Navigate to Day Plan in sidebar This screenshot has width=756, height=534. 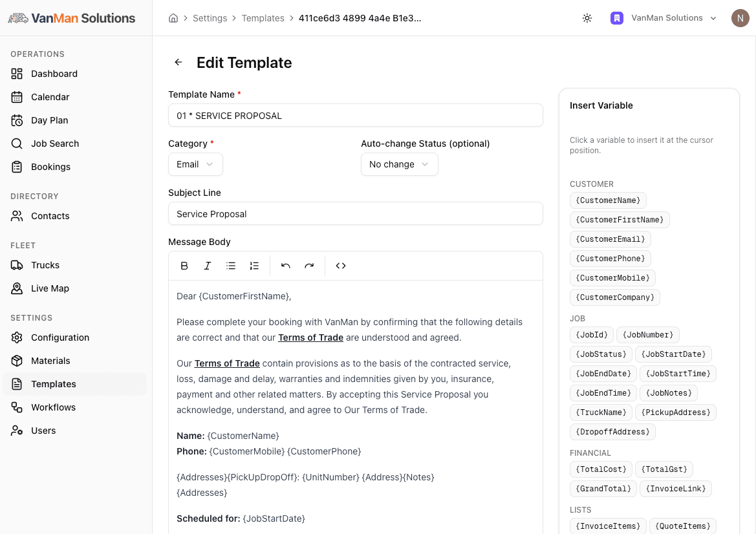(x=49, y=120)
